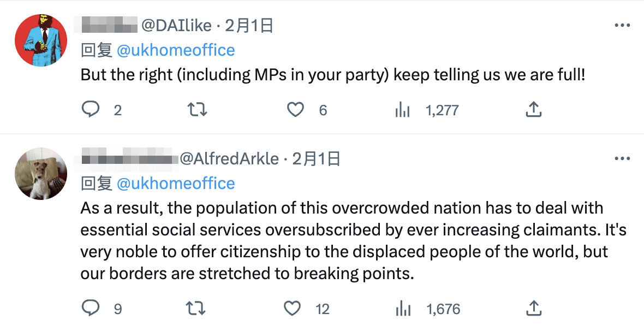Click the dog photo avatar
The image size is (644, 331).
[40, 174]
